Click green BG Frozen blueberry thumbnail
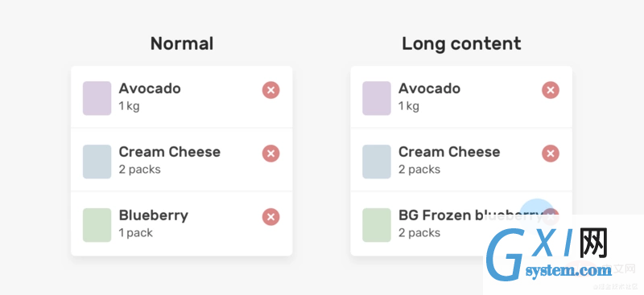Viewport: 644px width, 295px height. coord(377,225)
